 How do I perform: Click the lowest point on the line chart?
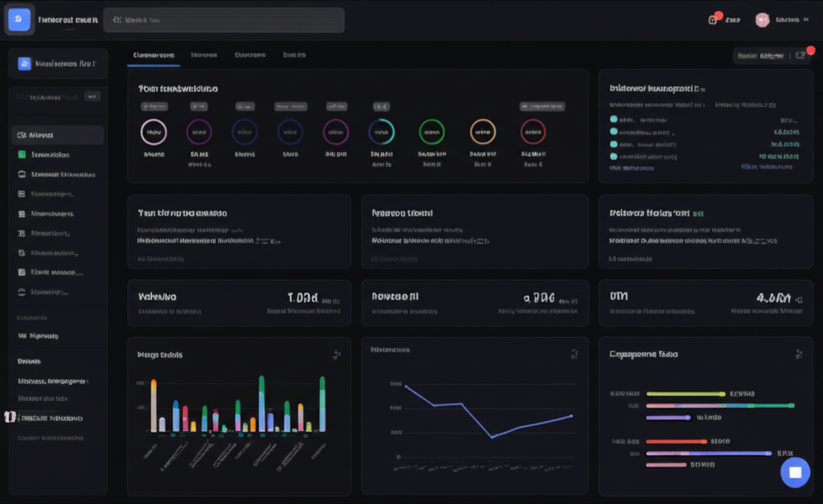coord(492,436)
